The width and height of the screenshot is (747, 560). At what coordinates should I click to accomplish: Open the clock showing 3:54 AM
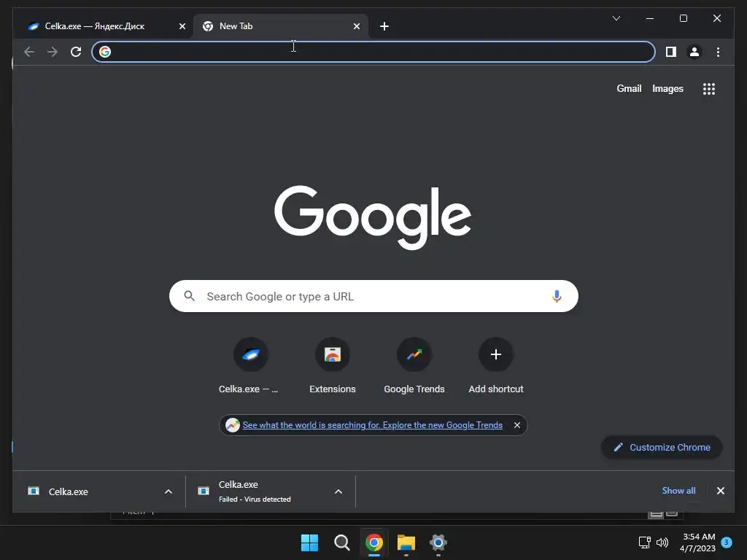tap(698, 542)
